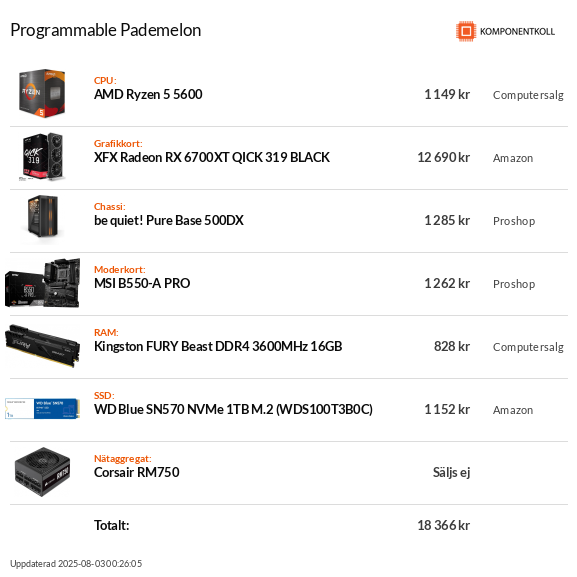Click the 12 690 kr graphics card price
This screenshot has height=577, width=577.
443,157
